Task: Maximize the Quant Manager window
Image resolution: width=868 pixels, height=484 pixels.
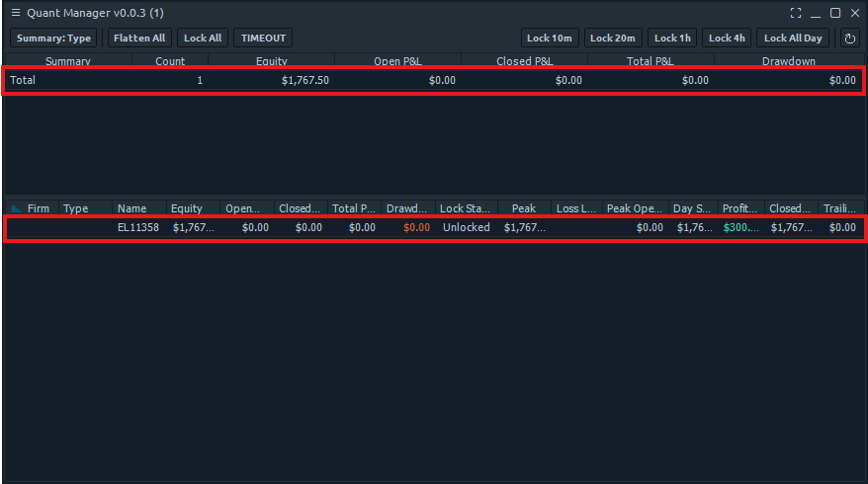Action: point(834,13)
